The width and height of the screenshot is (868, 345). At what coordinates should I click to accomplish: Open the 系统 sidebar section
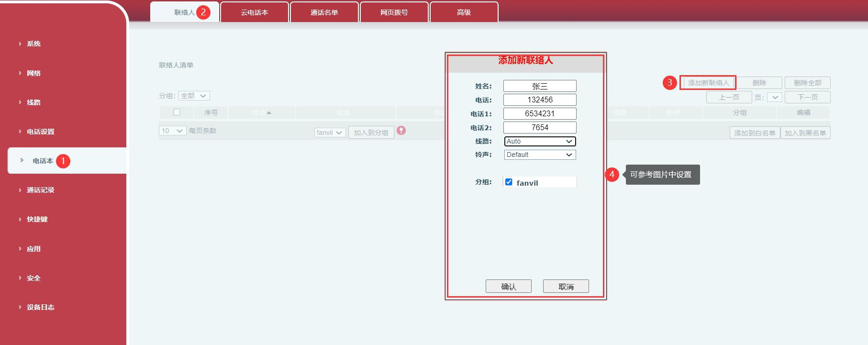[33, 44]
